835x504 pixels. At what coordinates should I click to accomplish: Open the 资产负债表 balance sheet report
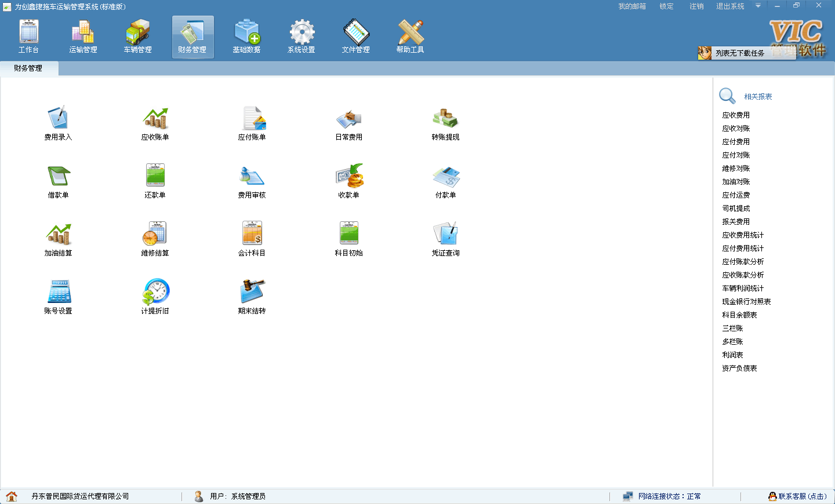coord(739,368)
